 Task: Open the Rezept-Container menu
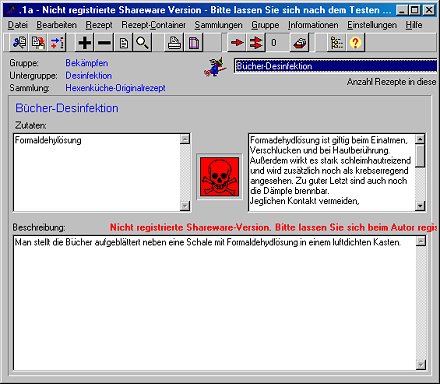153,25
